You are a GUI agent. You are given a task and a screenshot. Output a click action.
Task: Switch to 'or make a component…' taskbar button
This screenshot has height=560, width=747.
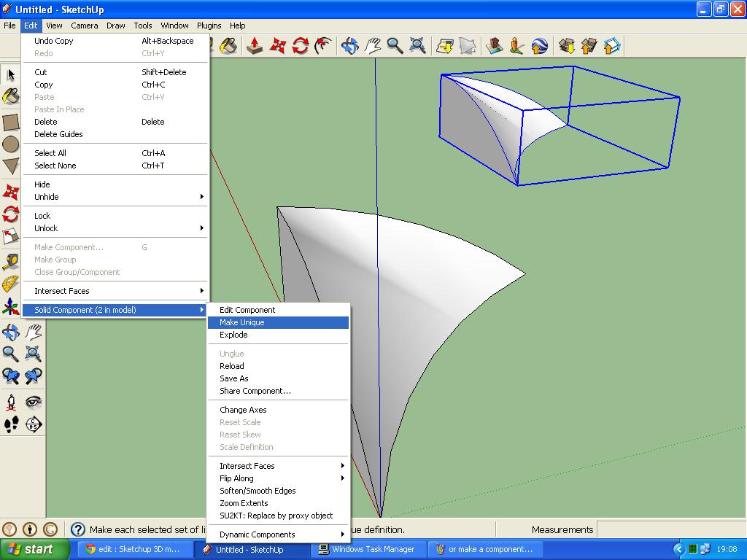(485, 549)
